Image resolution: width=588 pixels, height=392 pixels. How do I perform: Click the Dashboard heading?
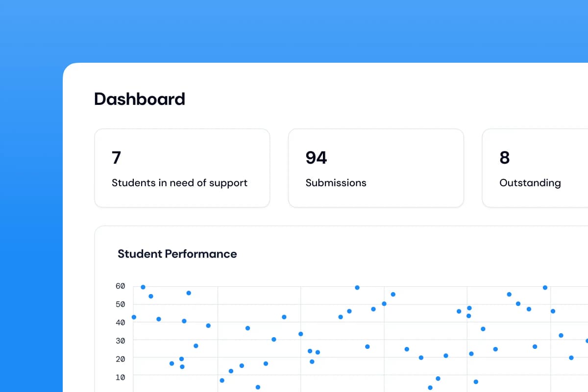point(139,99)
